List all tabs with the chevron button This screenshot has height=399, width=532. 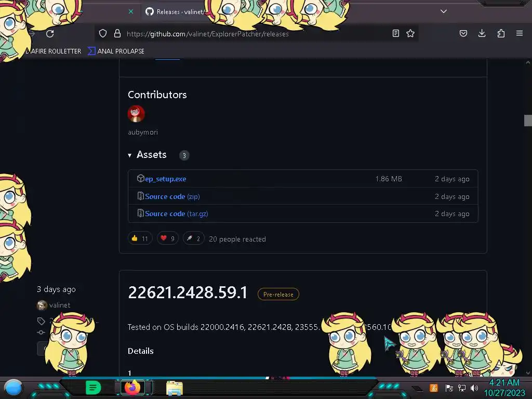pos(444,11)
